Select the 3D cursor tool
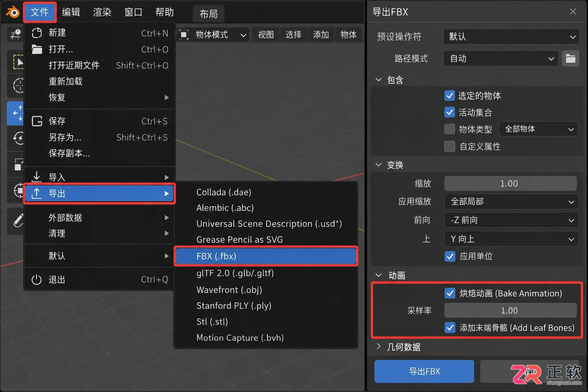Image resolution: width=588 pixels, height=392 pixels. [16, 86]
